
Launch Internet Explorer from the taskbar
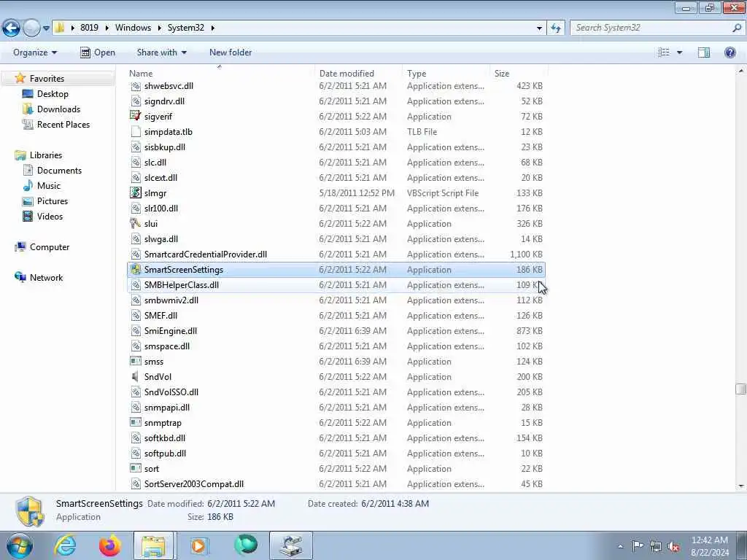pyautogui.click(x=65, y=545)
